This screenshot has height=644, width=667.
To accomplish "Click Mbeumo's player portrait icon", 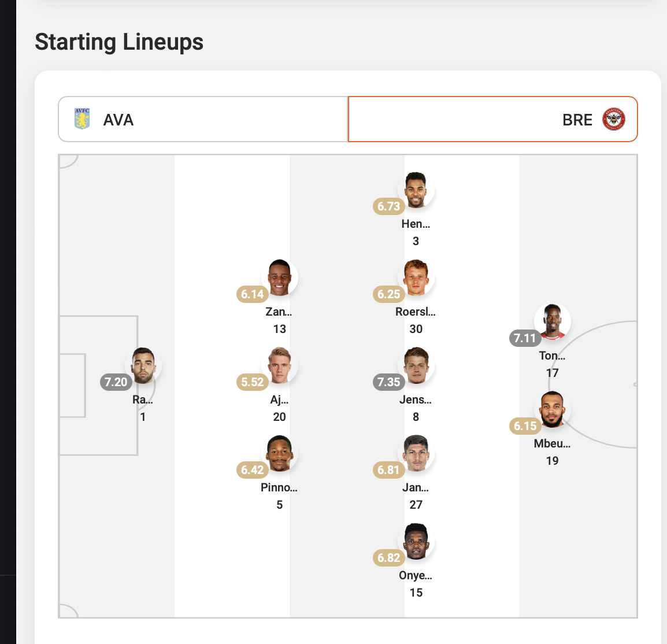I will [552, 410].
